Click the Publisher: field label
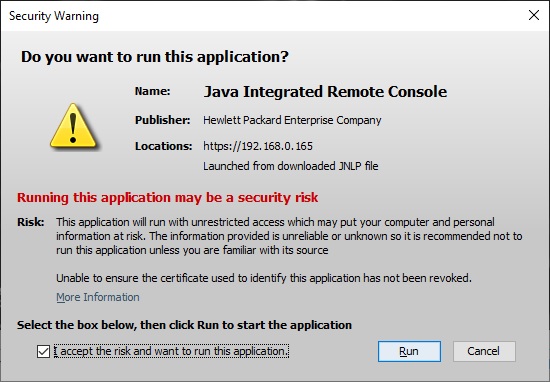The image size is (550, 382). tap(163, 120)
